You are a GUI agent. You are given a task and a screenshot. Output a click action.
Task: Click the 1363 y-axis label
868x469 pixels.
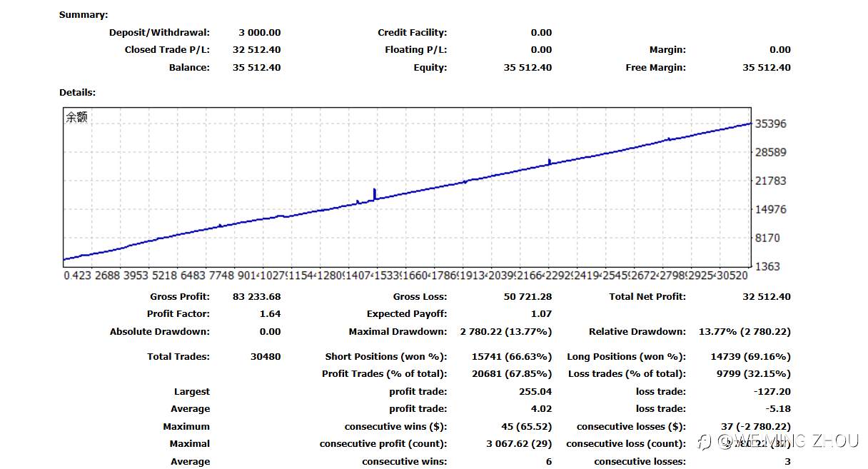[x=767, y=266]
